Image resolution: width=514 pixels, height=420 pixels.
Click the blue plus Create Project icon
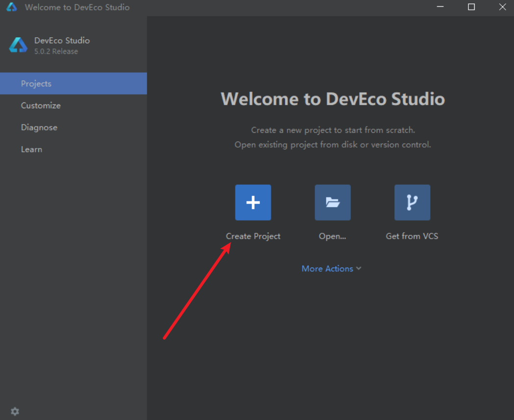253,202
